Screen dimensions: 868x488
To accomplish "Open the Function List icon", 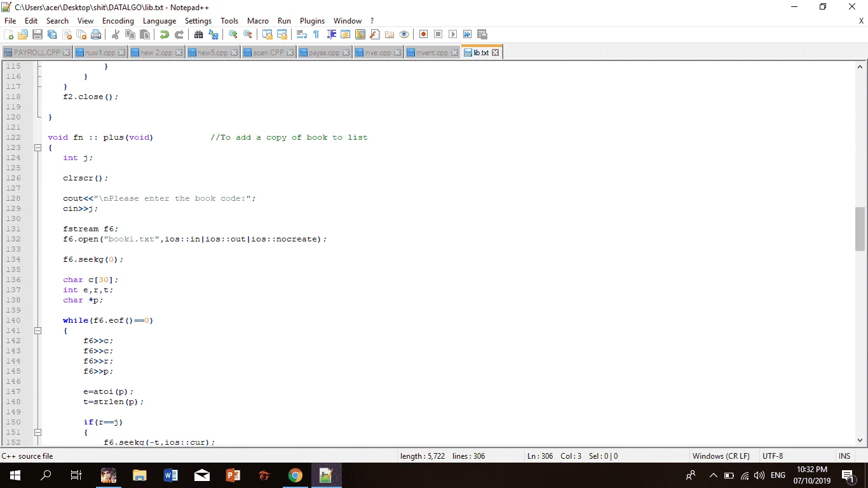I will (x=375, y=34).
